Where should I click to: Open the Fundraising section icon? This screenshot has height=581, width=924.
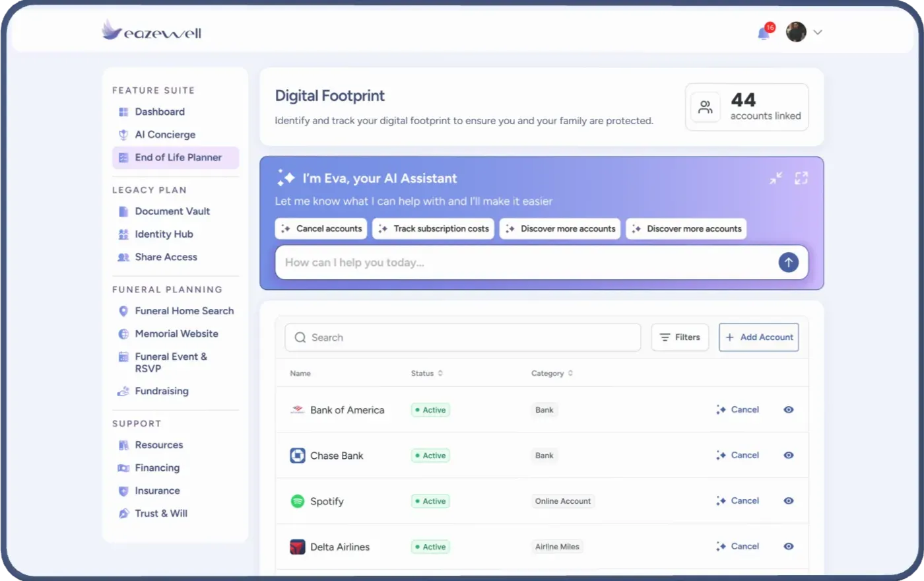123,391
